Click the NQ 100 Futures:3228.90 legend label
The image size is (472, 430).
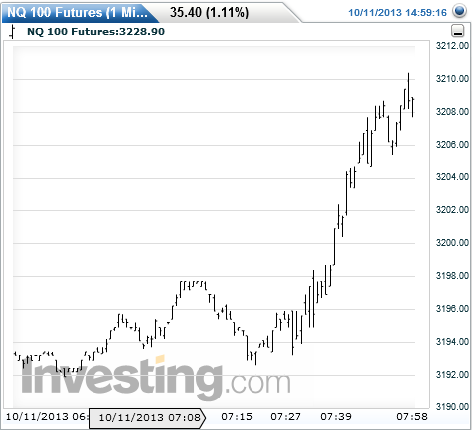coord(96,32)
